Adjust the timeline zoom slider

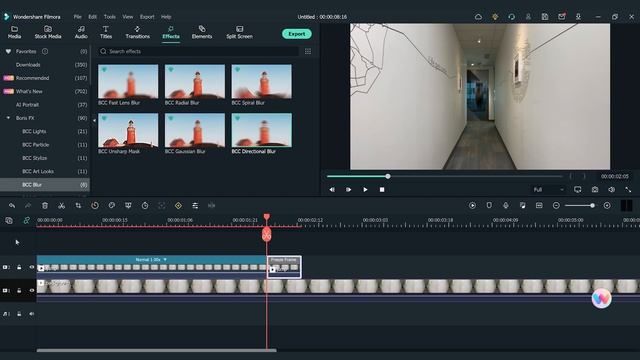coord(580,206)
